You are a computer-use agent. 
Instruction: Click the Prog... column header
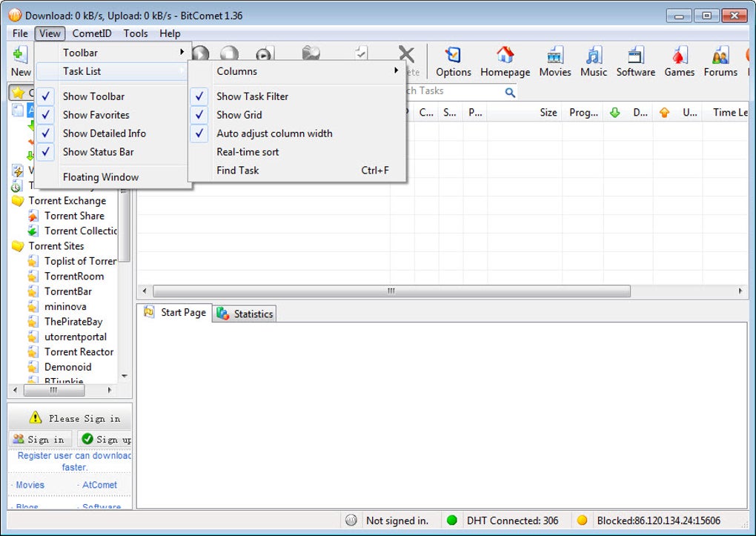coord(583,113)
